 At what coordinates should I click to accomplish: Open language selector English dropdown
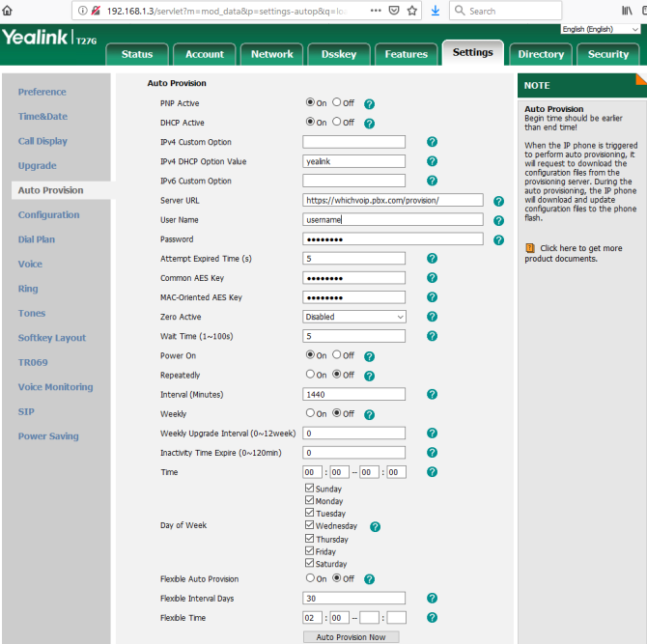tap(601, 29)
